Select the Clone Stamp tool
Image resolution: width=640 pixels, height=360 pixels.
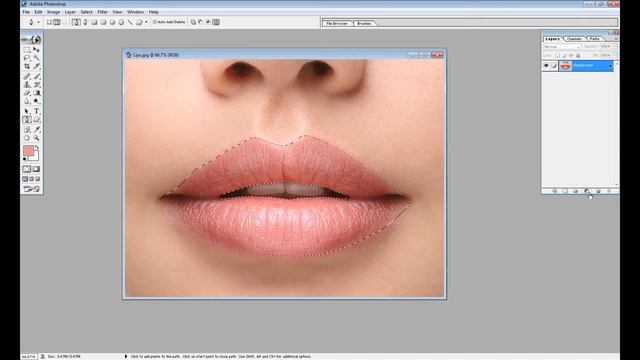coord(27,84)
